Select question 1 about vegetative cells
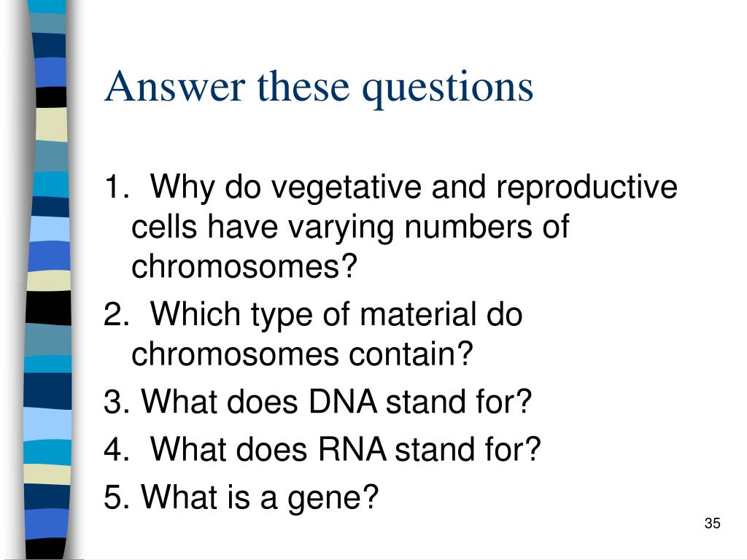 391,226
